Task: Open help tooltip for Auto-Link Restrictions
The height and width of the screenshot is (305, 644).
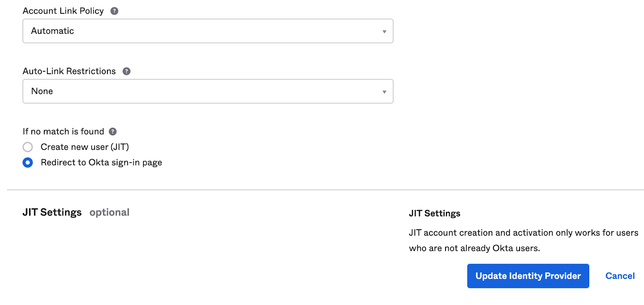Action: pos(126,71)
